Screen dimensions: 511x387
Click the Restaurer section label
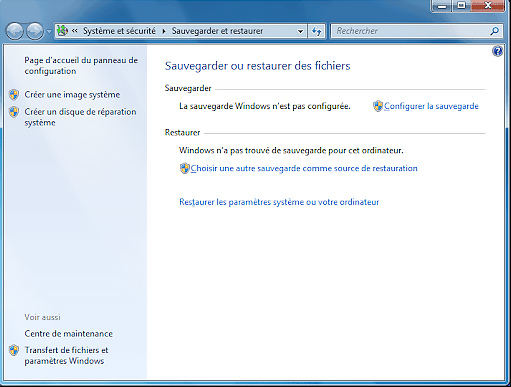point(182,133)
